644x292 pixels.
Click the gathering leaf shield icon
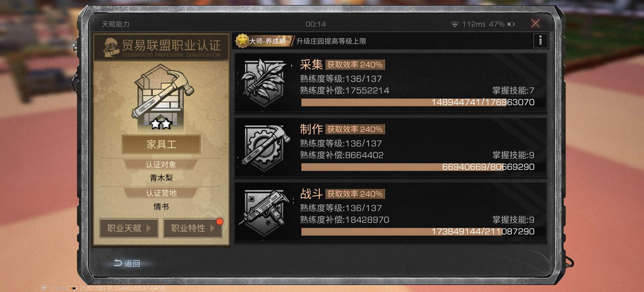(263, 83)
